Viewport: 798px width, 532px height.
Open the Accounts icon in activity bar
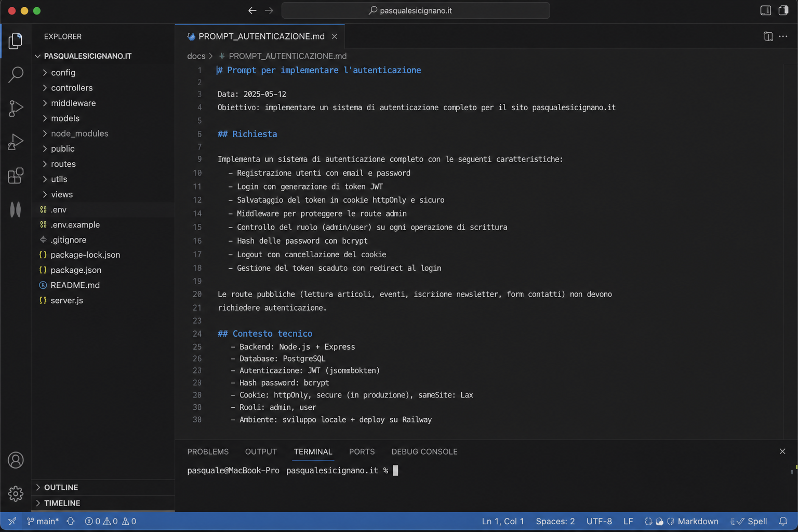point(16,460)
